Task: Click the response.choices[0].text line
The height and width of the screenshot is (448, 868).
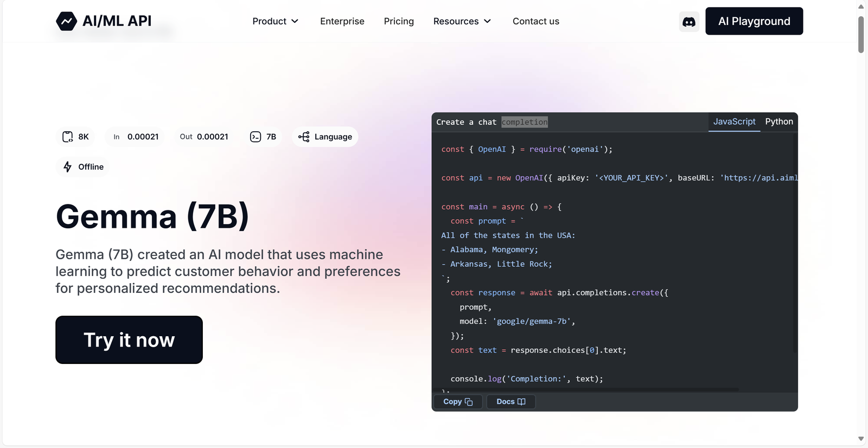Action: (538, 350)
